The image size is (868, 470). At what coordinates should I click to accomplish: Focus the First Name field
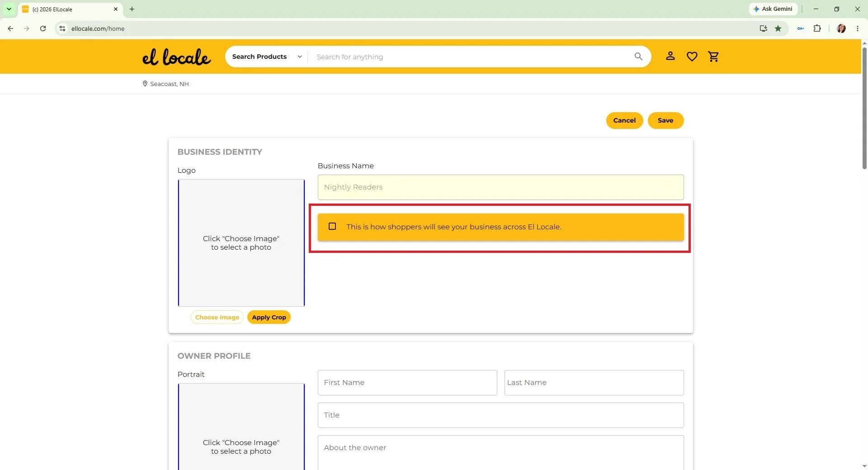pyautogui.click(x=407, y=383)
